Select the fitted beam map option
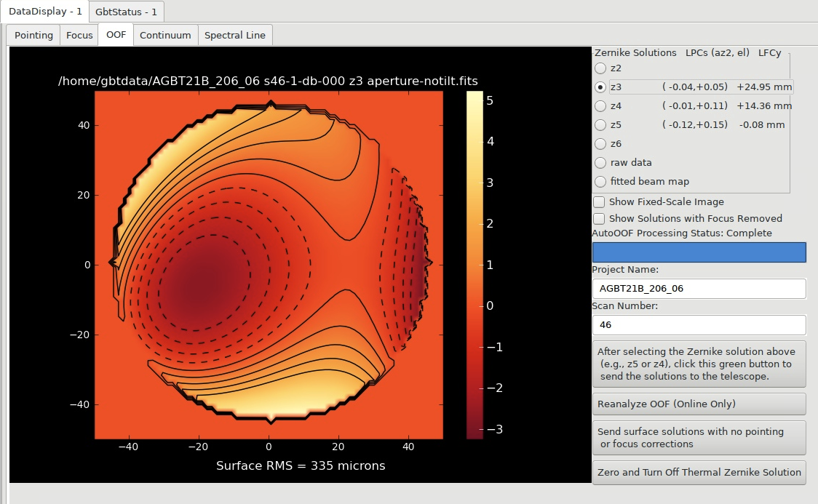Screen dimensions: 818x504 [x=600, y=181]
